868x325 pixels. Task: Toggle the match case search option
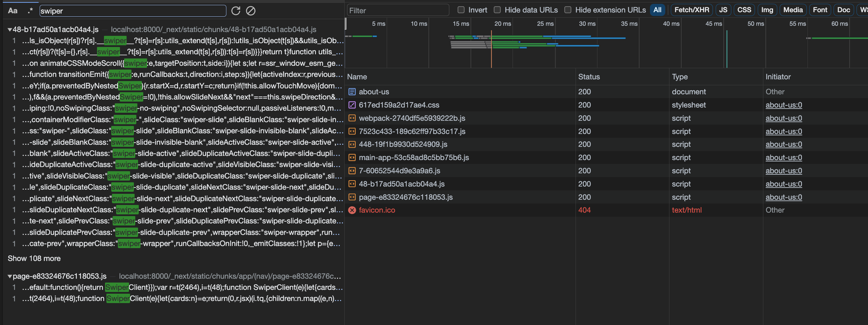tap(13, 10)
